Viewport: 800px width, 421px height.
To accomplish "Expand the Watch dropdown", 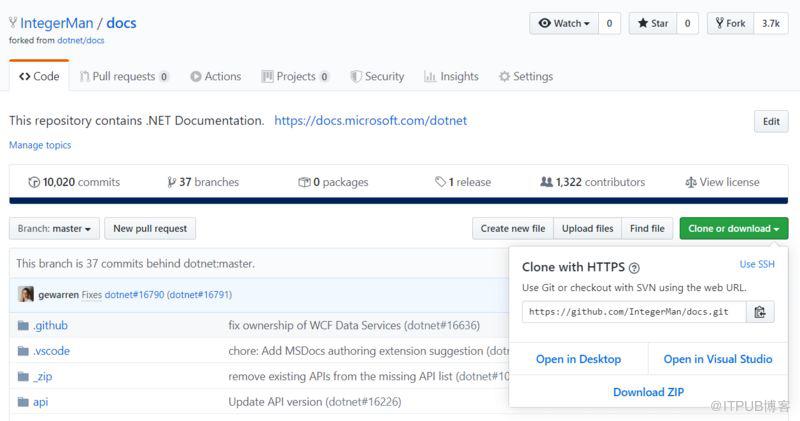I will 564,23.
